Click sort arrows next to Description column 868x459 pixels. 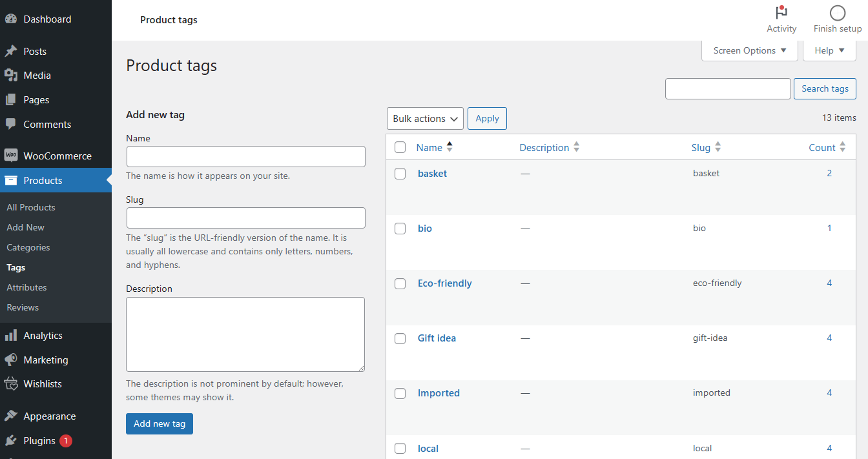click(x=577, y=147)
